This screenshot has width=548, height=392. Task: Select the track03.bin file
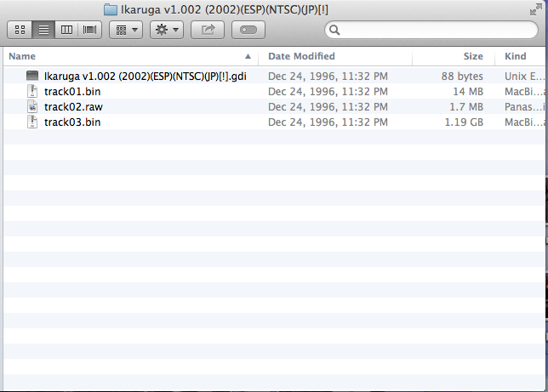click(x=274, y=122)
